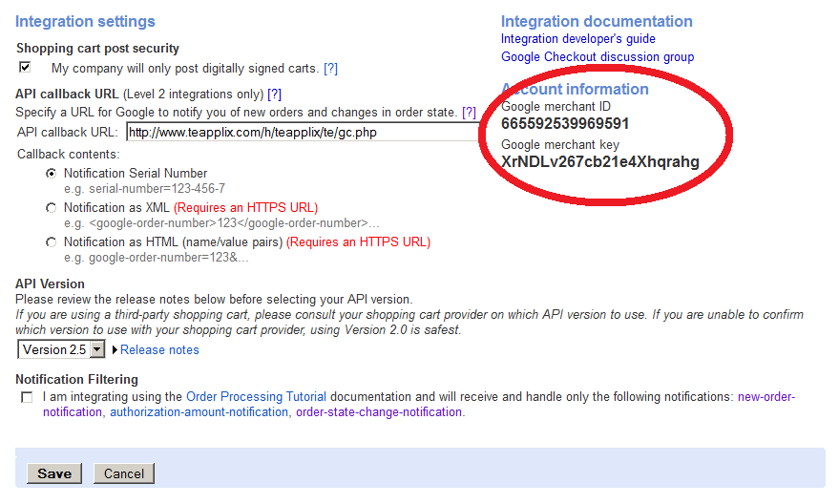
Task: Open help link beside API callback URL heading
Action: tap(275, 94)
